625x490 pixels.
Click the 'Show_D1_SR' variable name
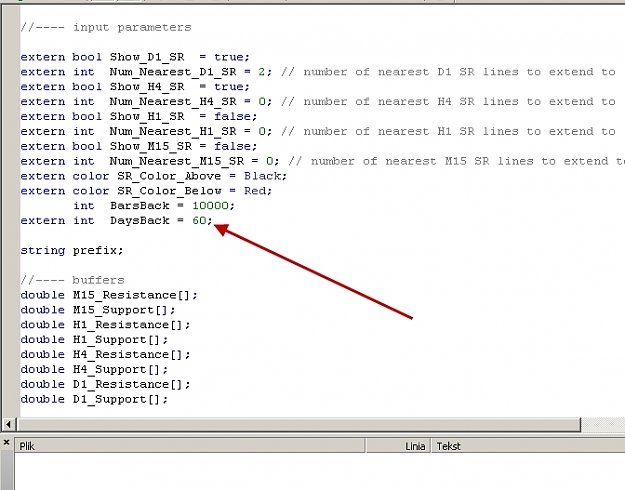(x=147, y=57)
